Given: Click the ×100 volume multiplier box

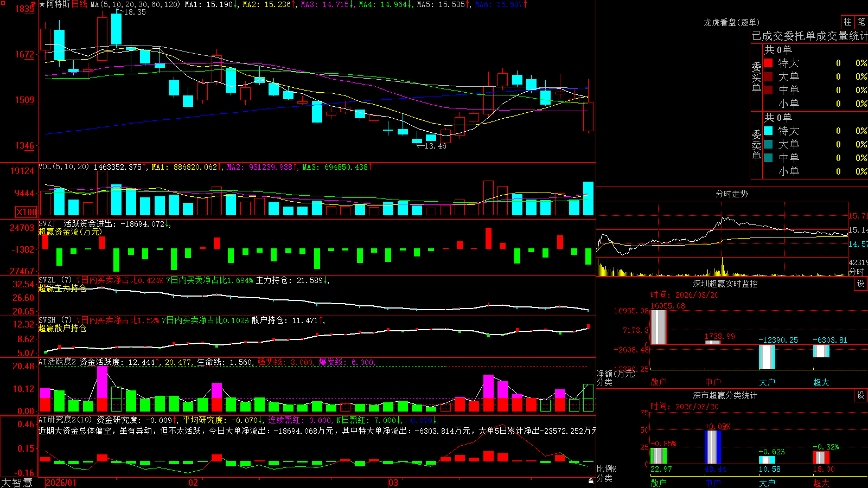Looking at the screenshot, I should pyautogui.click(x=27, y=212).
